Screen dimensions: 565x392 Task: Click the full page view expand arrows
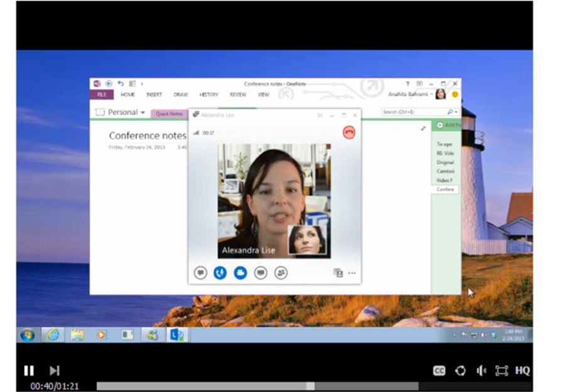click(423, 129)
